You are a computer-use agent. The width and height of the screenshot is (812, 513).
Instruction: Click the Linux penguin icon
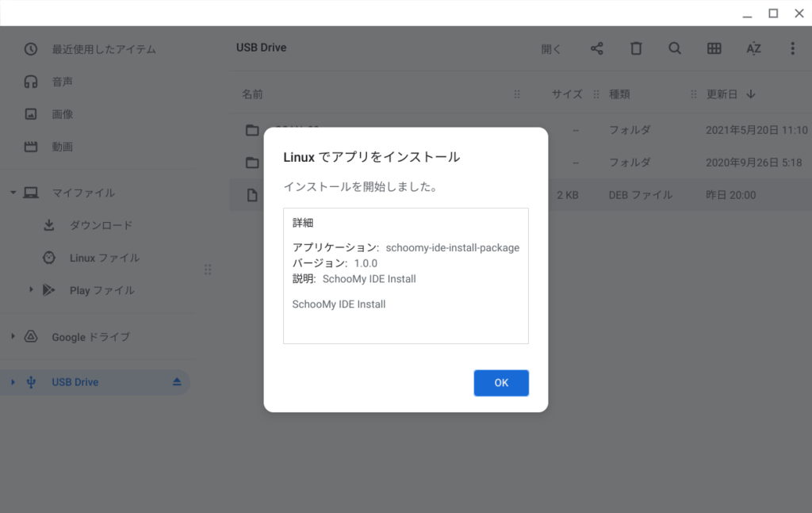pyautogui.click(x=49, y=258)
